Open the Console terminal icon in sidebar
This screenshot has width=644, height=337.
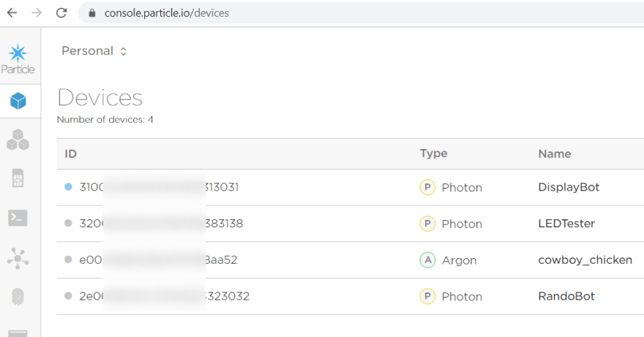coord(18,218)
